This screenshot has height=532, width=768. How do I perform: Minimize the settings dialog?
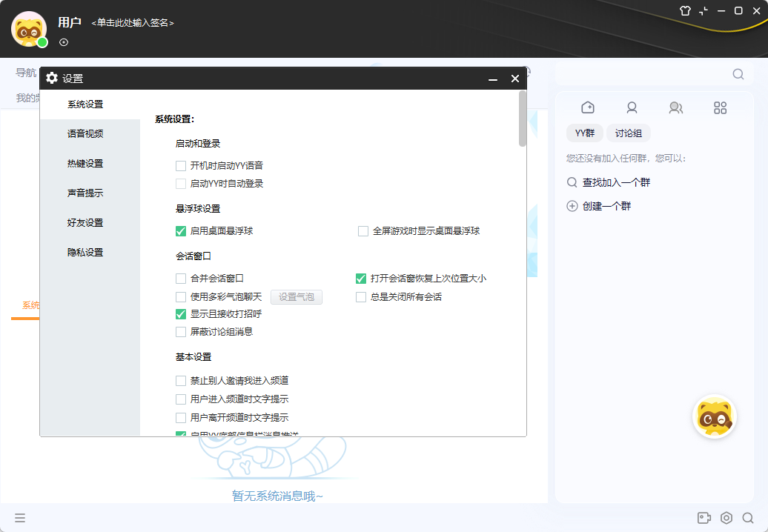coord(493,79)
